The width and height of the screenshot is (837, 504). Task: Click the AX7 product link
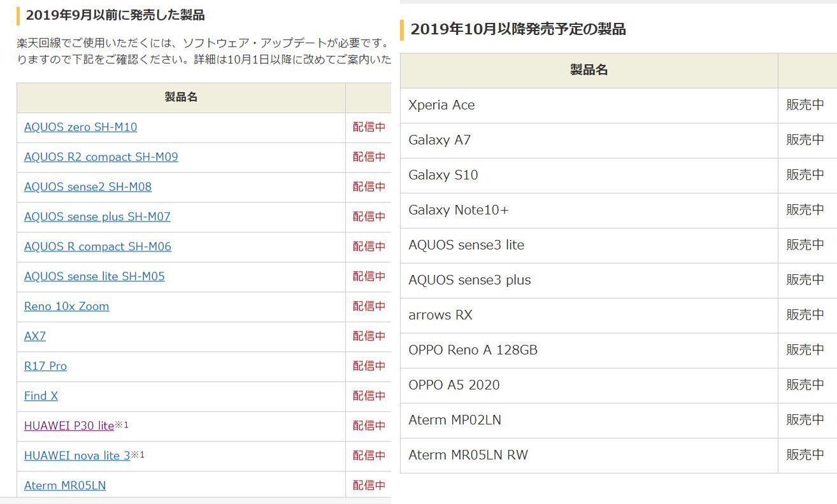[x=35, y=336]
